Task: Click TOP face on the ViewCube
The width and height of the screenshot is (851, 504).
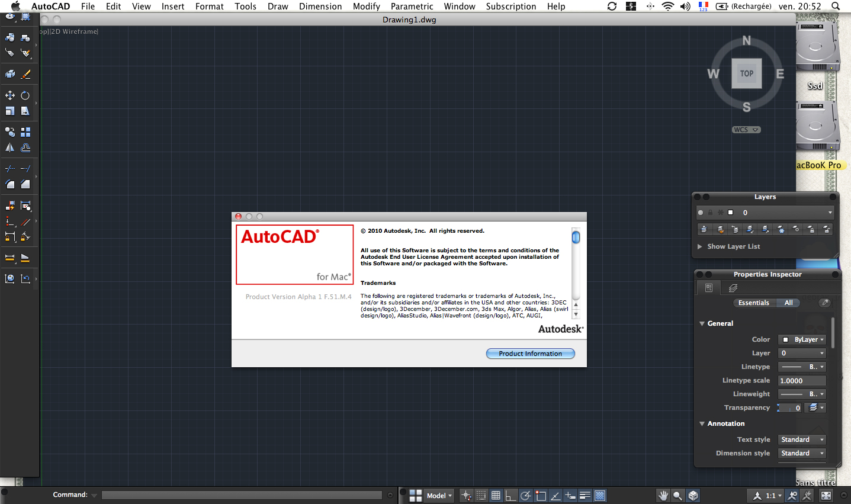Action: point(747,73)
